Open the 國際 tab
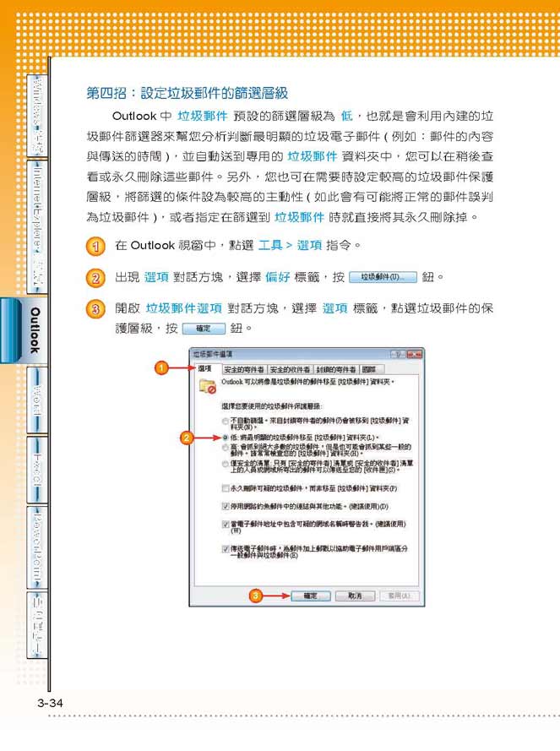Viewport: 560px width, 751px height. [x=372, y=369]
